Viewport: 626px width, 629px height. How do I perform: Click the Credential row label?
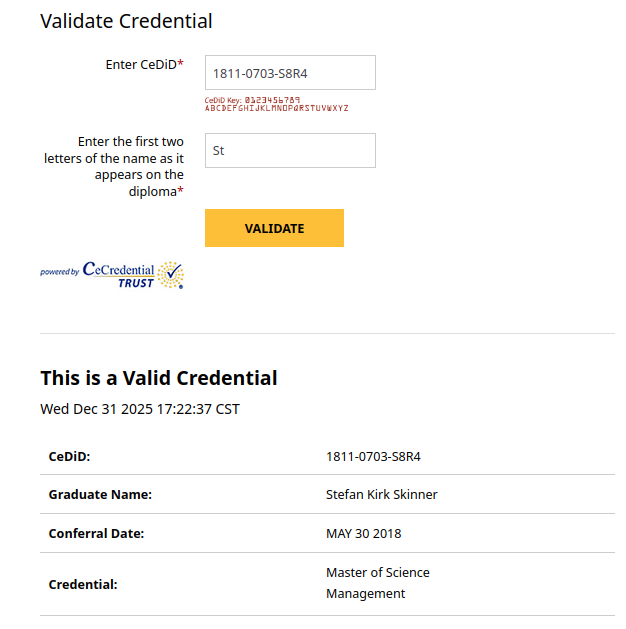click(x=83, y=583)
